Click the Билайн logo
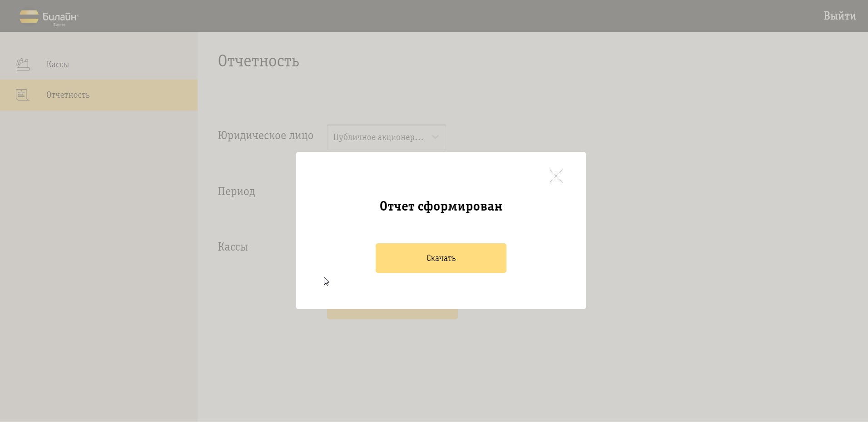 [49, 17]
